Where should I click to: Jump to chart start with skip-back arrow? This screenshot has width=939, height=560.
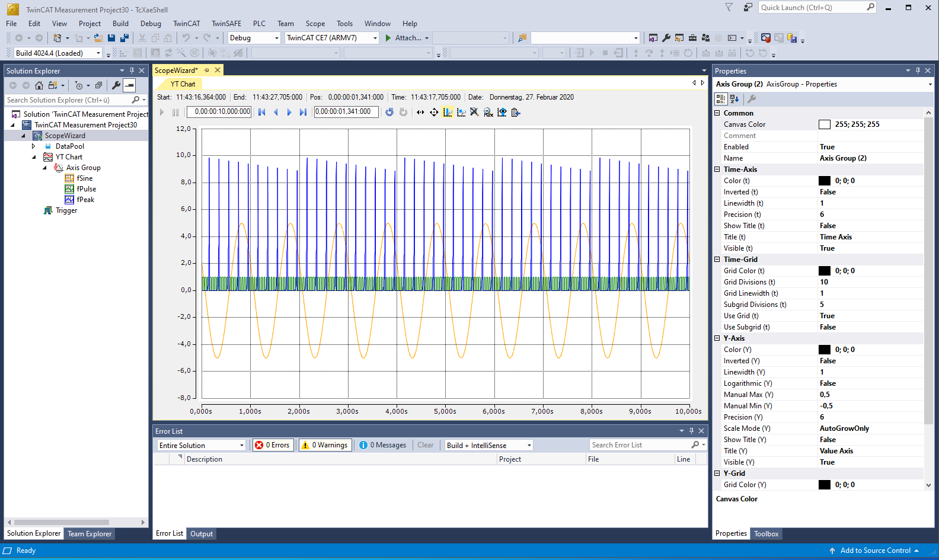click(261, 112)
